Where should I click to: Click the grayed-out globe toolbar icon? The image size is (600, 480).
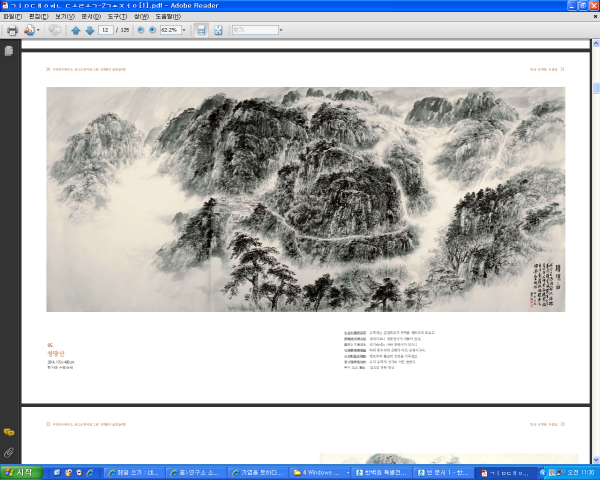pyautogui.click(x=55, y=30)
